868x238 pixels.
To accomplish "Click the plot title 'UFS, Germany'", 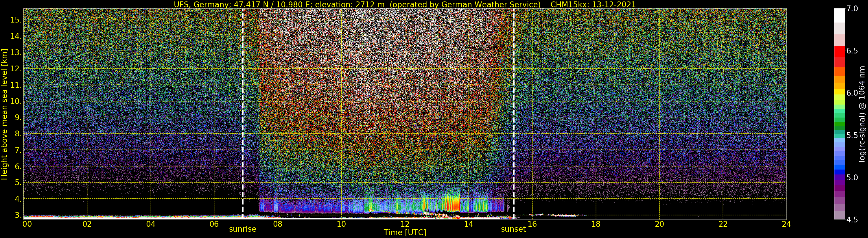I will pos(199,4).
